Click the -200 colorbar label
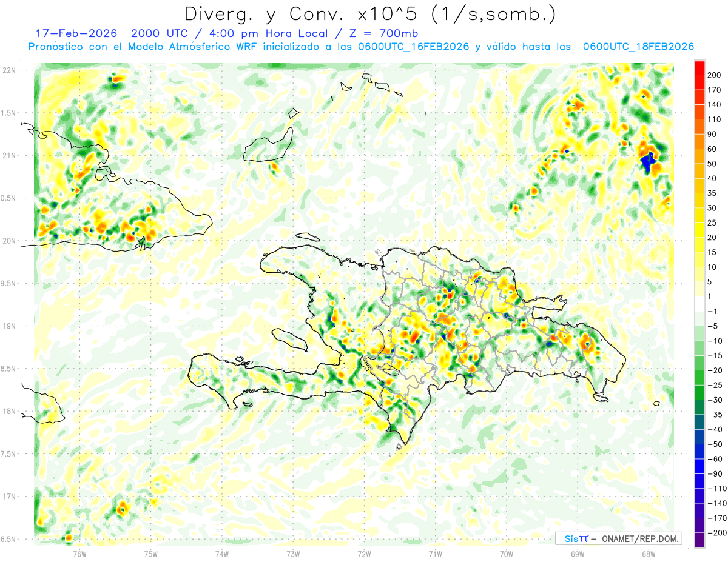 (716, 533)
